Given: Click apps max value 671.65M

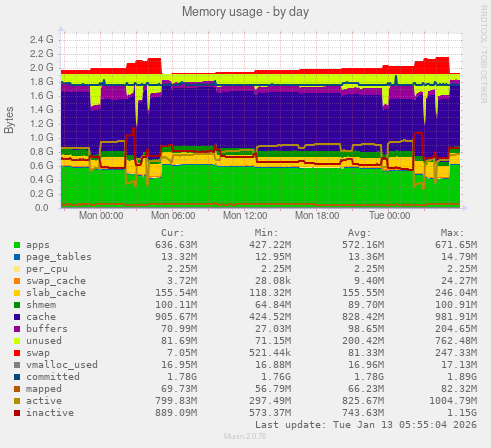Looking at the screenshot, I should [456, 245].
